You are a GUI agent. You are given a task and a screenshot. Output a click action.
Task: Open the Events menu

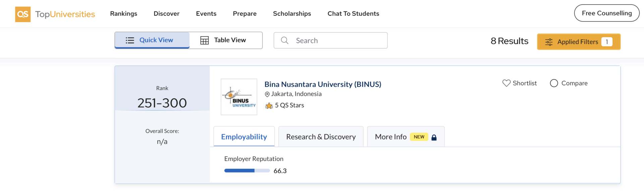[206, 13]
